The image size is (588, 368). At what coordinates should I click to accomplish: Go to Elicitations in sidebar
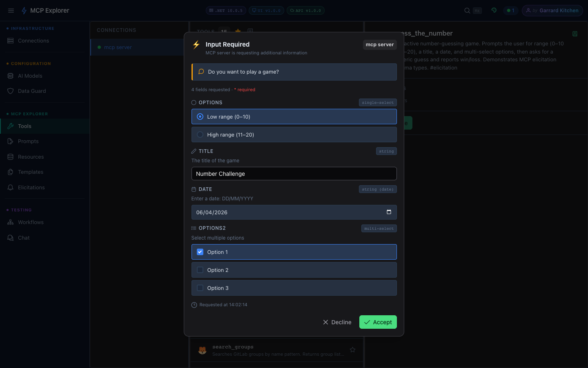[x=31, y=188]
